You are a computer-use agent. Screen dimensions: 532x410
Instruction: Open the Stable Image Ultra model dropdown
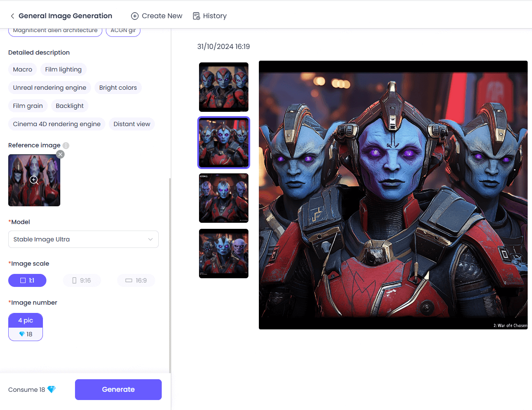(83, 239)
